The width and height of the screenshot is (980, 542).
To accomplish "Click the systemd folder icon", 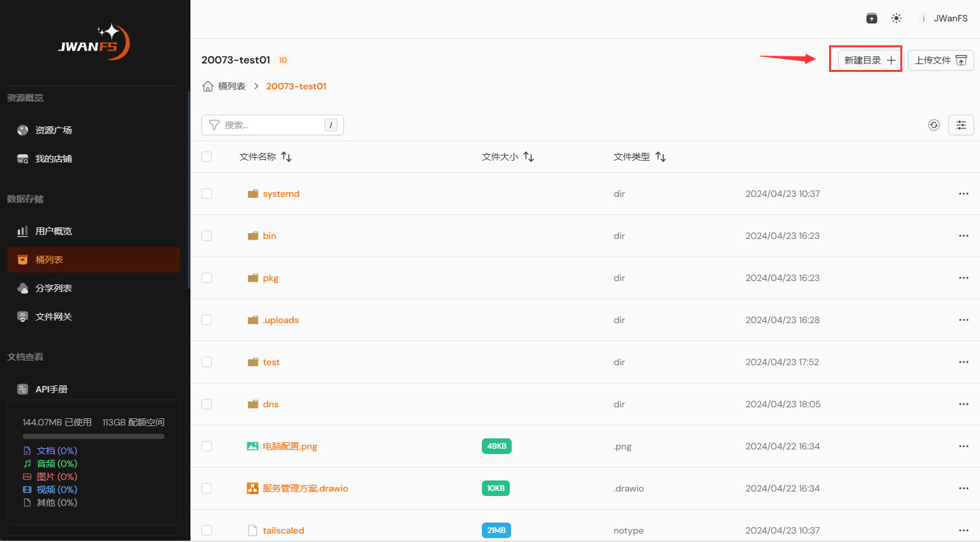I will (253, 194).
